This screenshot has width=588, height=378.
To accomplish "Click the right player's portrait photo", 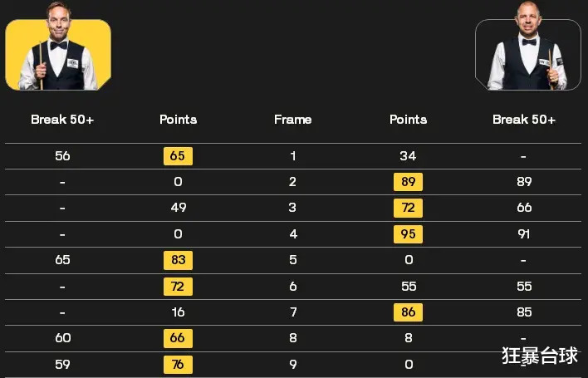I will click(527, 55).
